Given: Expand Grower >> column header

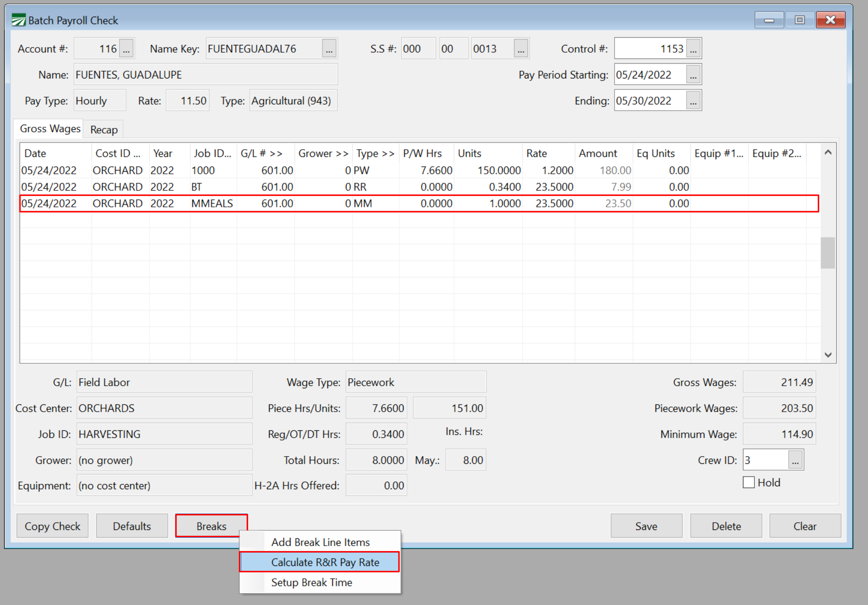Looking at the screenshot, I should pyautogui.click(x=323, y=153).
